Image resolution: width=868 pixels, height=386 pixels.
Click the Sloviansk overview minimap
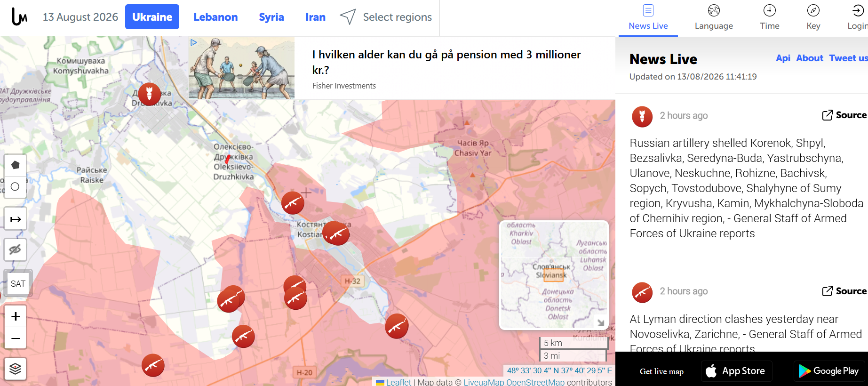[x=554, y=275]
